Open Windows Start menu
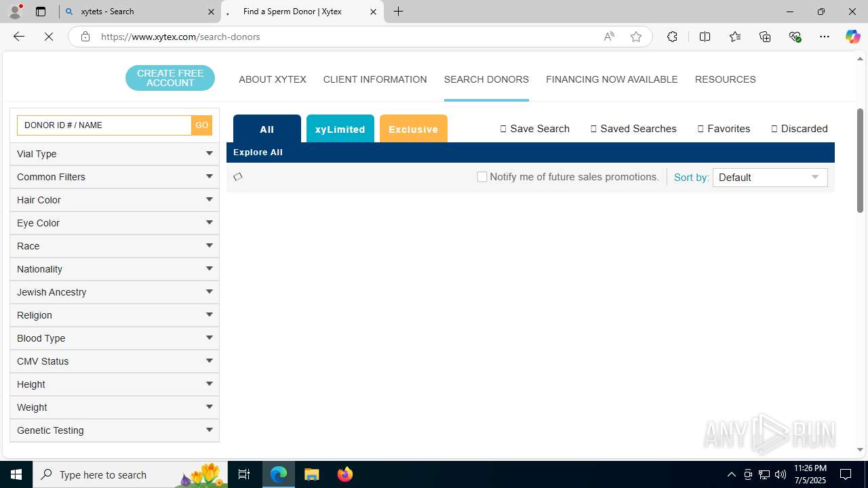The image size is (868, 488). click(x=16, y=474)
